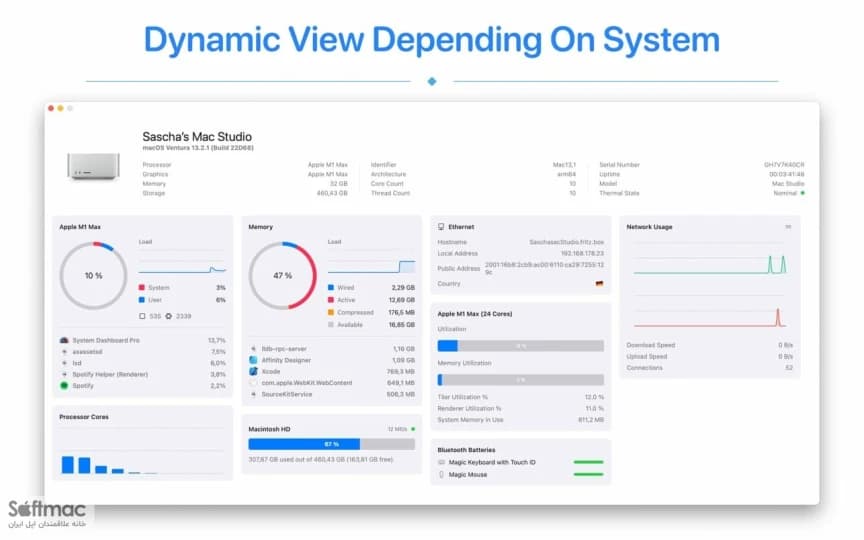864x540 pixels.
Task: Click the Macintosh HD storage usage bar
Action: [x=332, y=444]
